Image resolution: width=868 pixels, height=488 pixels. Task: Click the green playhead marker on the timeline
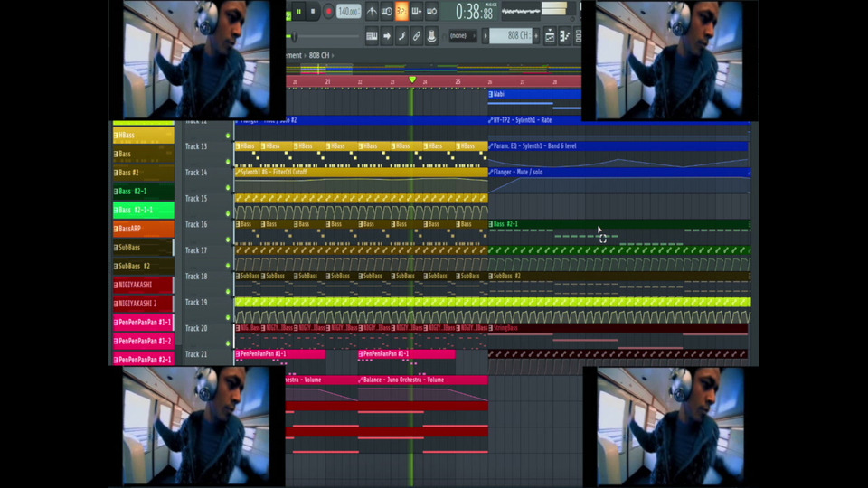[412, 80]
